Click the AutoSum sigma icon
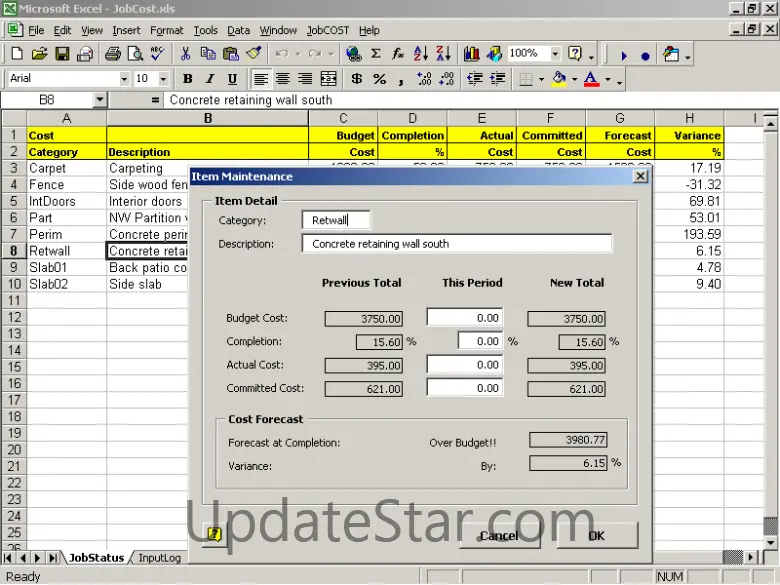Viewport: 780px width, 585px height. tap(376, 54)
